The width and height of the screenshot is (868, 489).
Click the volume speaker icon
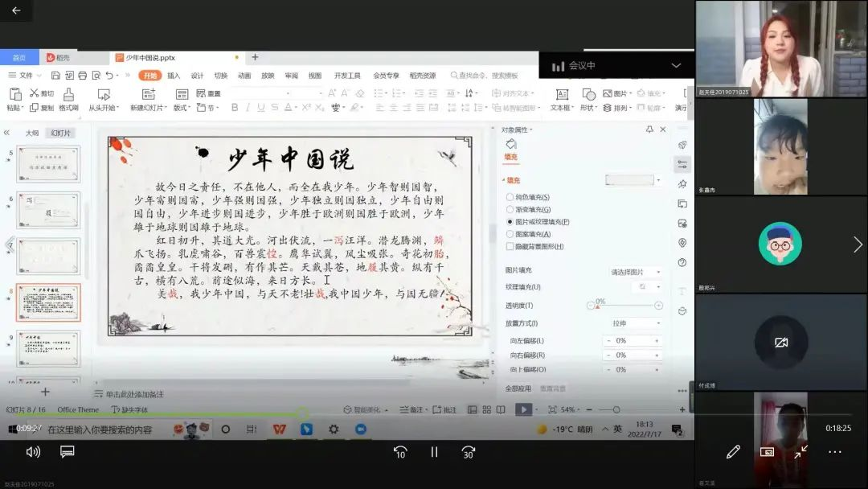pos(33,452)
